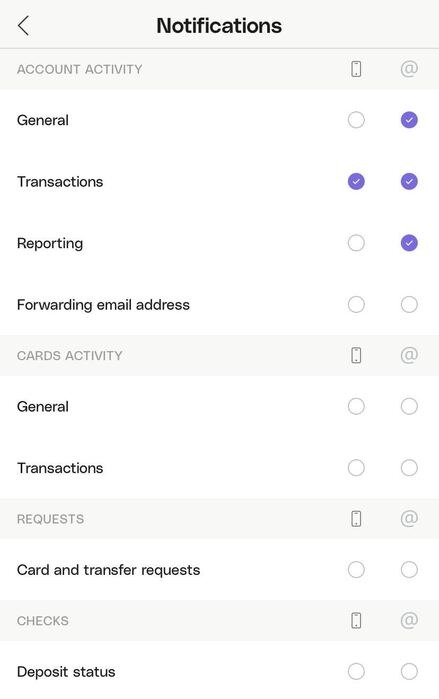
Task: Disable push notifications for Account Activity Transactions
Action: point(356,181)
